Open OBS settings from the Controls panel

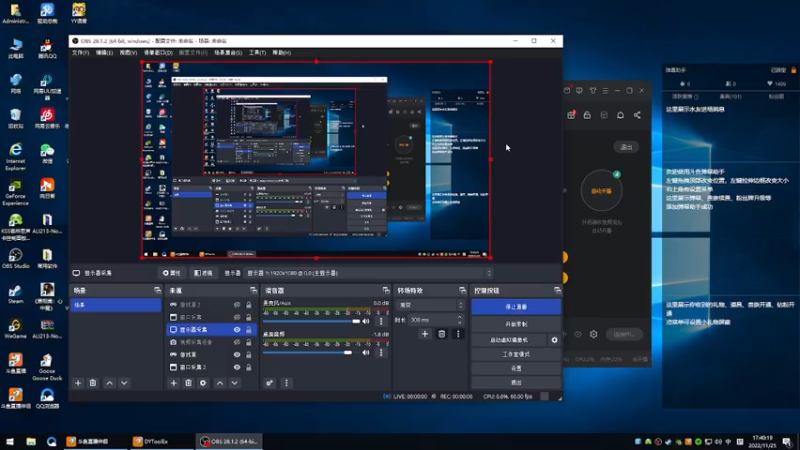point(516,368)
